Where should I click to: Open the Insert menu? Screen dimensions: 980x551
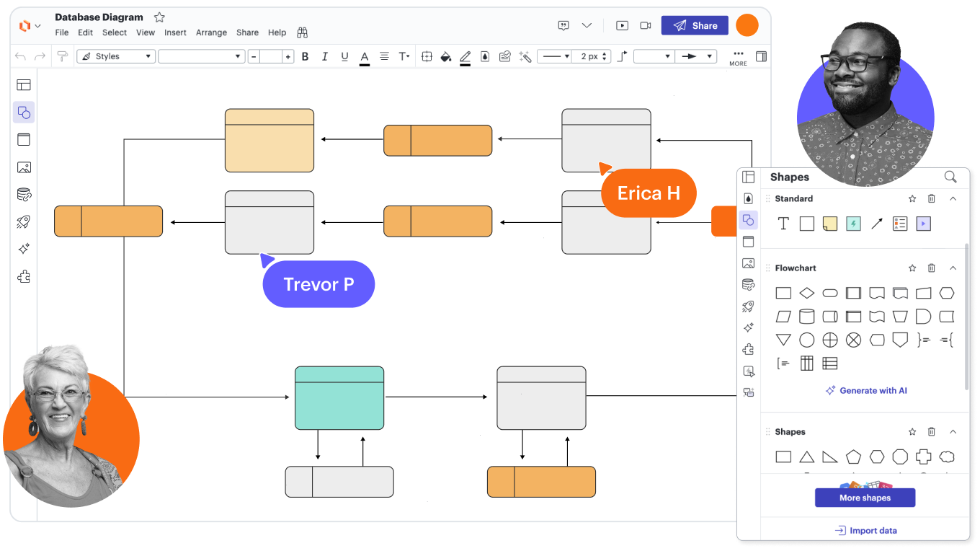(x=175, y=32)
